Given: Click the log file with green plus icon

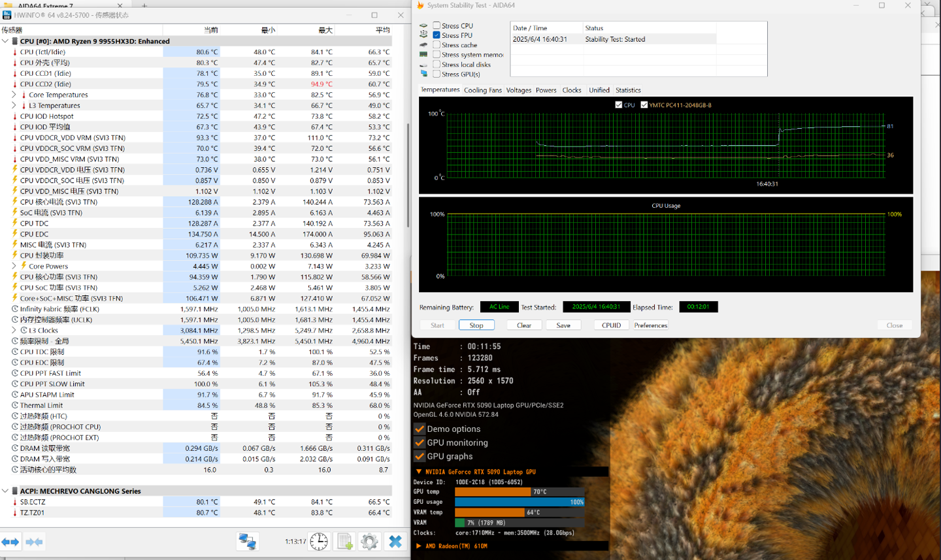Looking at the screenshot, I should 344,542.
